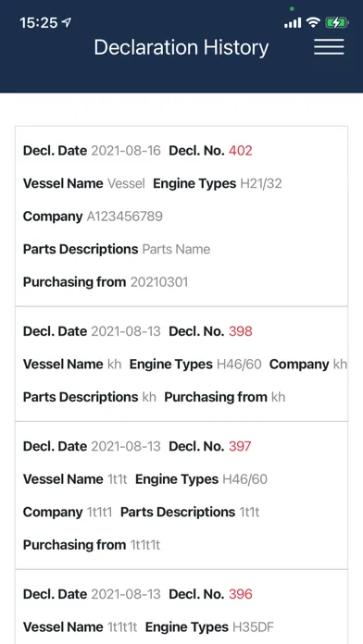
Task: Tap the Purchasing from 20210301 row
Action: [106, 282]
